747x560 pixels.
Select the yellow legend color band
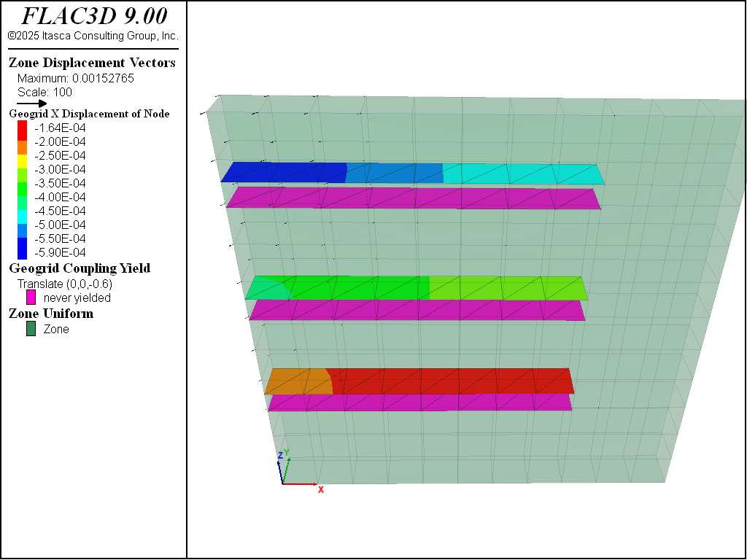click(23, 162)
